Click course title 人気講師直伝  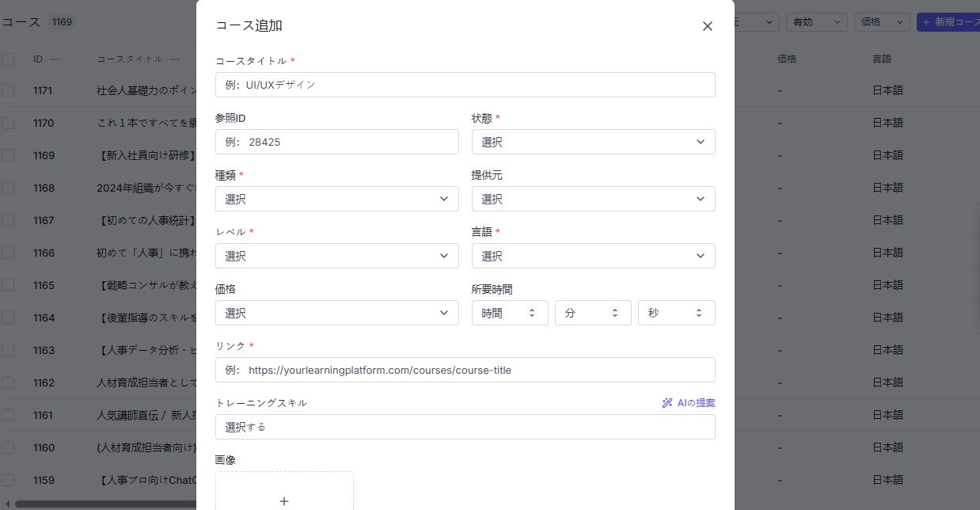(x=146, y=415)
